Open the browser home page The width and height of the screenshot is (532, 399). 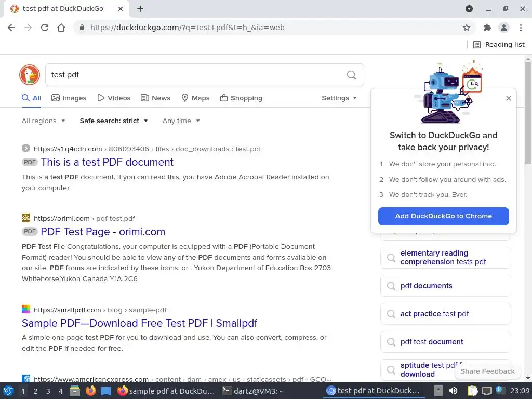tap(61, 28)
